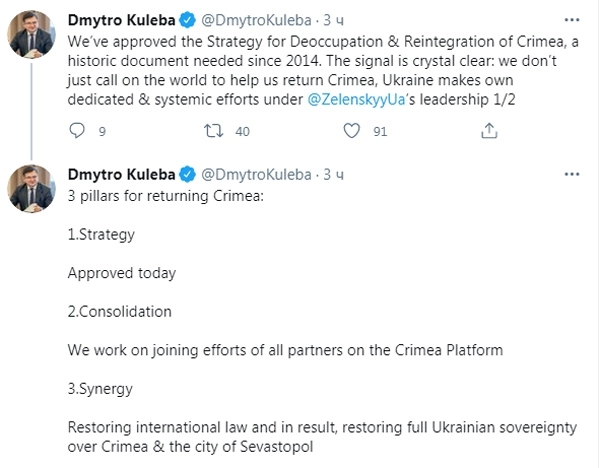600x468 pixels.
Task: Open the profile photo on the first tweet
Action: (x=31, y=37)
